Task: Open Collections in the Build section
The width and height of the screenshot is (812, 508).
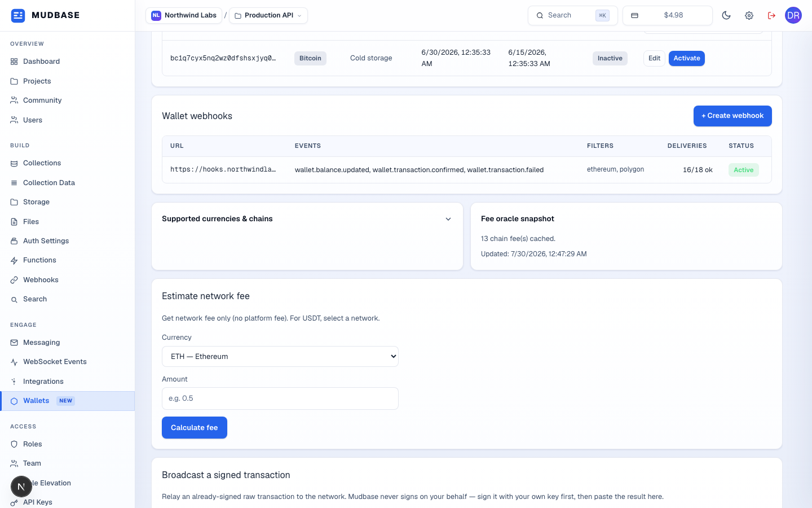Action: pyautogui.click(x=68, y=163)
